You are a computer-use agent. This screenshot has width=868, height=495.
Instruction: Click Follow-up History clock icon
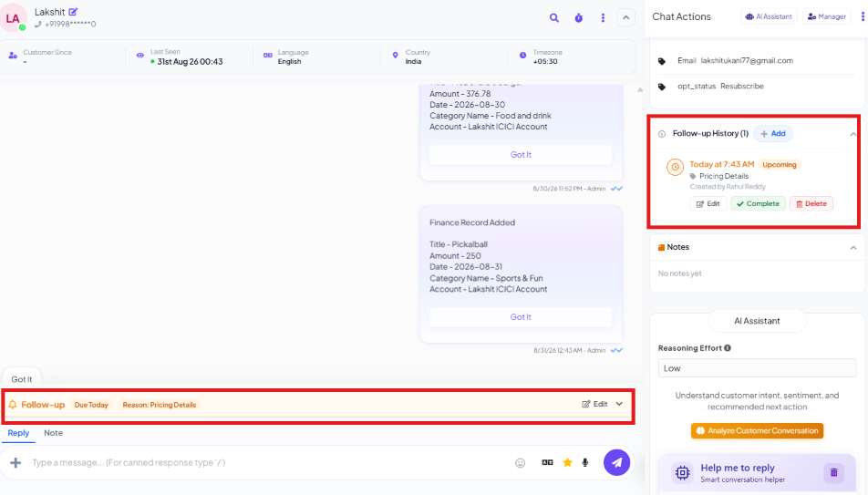[x=662, y=134]
